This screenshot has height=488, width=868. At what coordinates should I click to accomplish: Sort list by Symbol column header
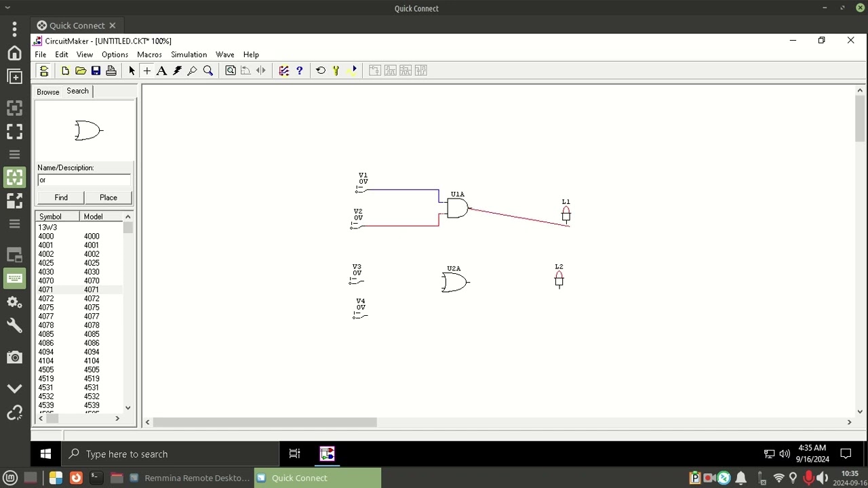(58, 216)
